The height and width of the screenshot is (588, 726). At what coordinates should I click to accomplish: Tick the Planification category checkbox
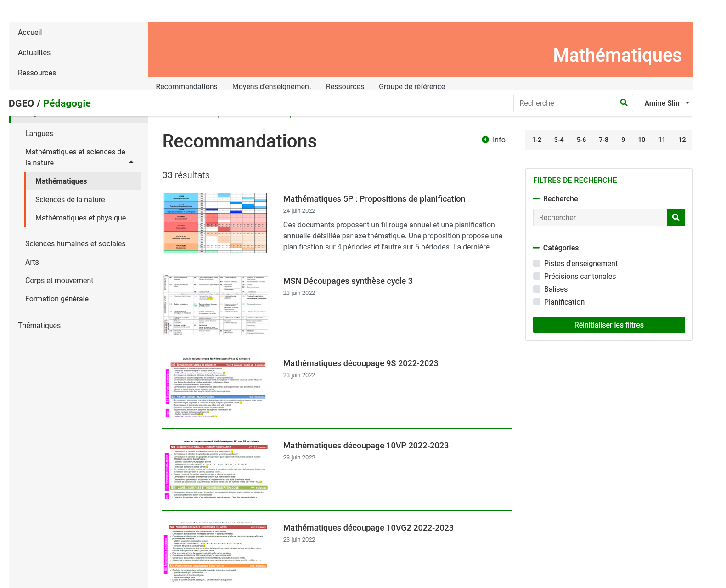tap(537, 302)
